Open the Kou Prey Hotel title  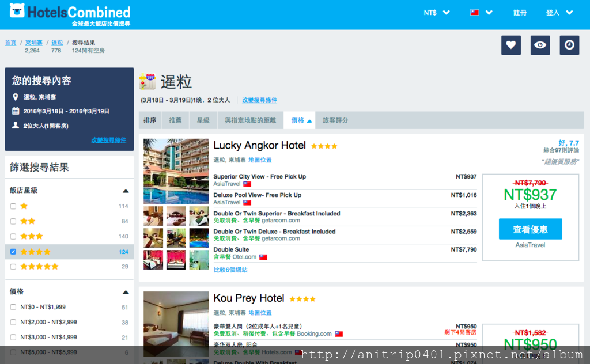[249, 298]
